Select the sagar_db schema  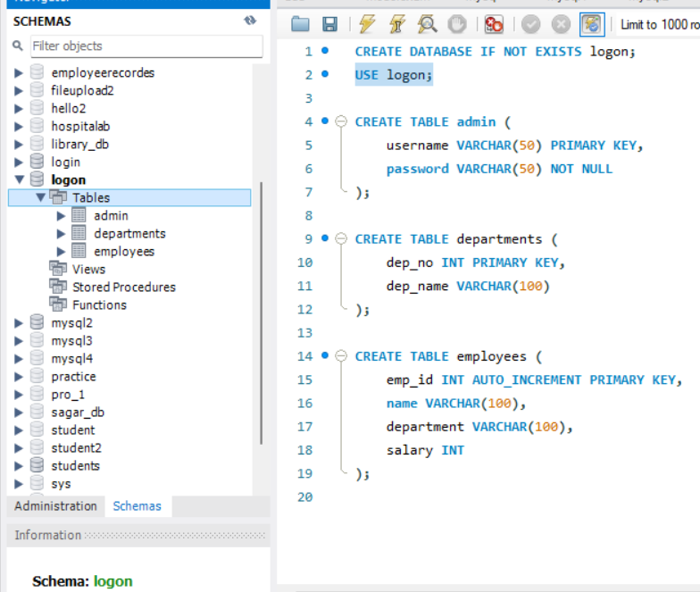click(x=78, y=413)
